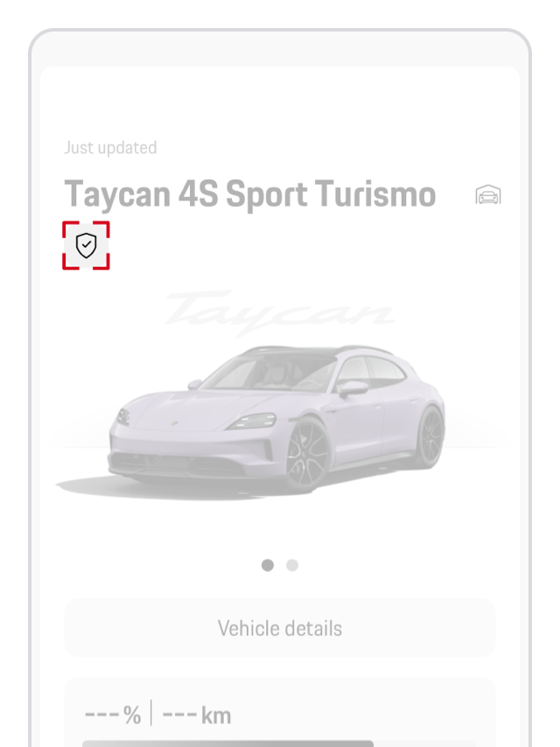Image resolution: width=560 pixels, height=747 pixels.
Task: Tap the shield checkmark security icon
Action: [x=87, y=245]
